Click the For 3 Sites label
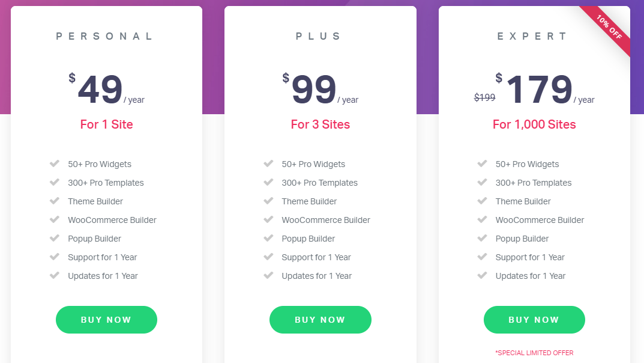 click(x=320, y=124)
